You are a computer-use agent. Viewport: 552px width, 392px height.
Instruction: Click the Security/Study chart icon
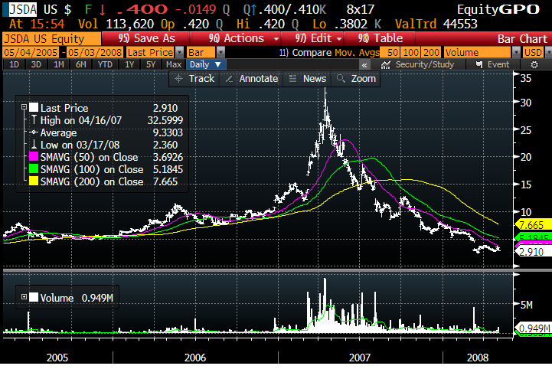tap(386, 65)
